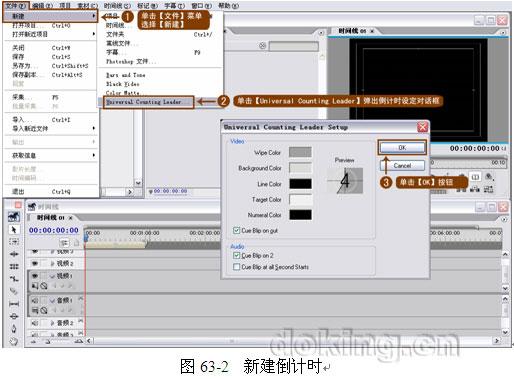
Task: Click the timeline horizontal scrollbar right arrow
Action: point(497,341)
